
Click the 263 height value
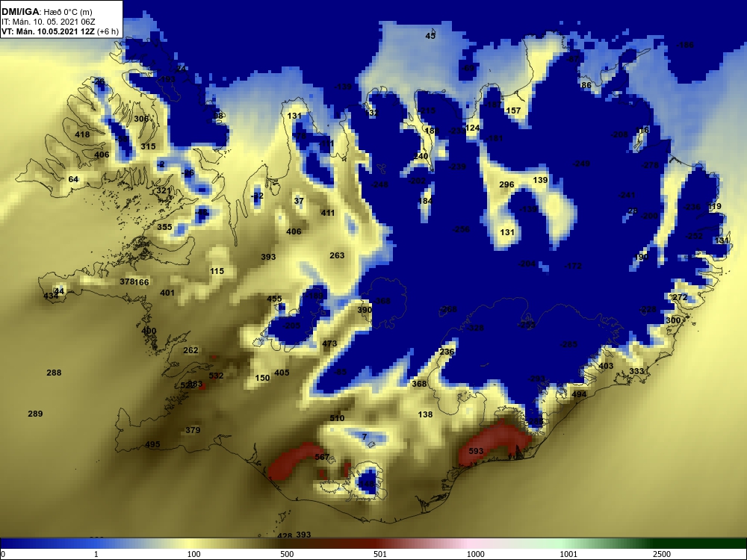(337, 255)
